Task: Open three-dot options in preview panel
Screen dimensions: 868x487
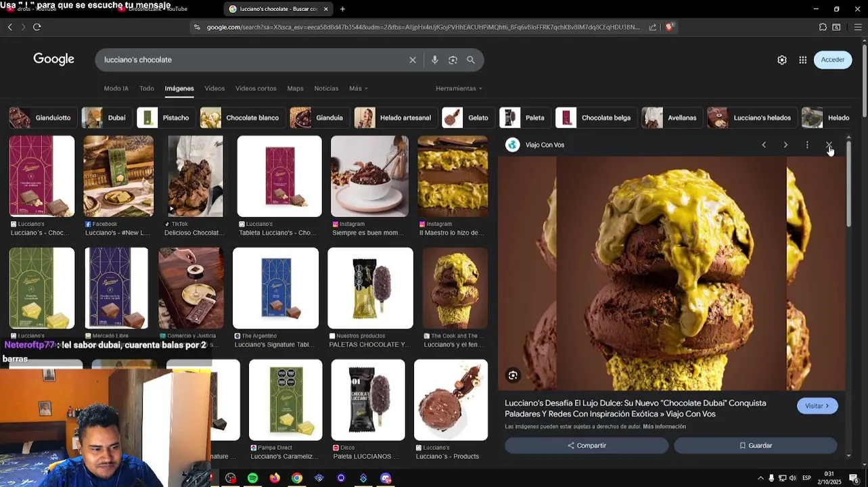Action: [x=807, y=145]
